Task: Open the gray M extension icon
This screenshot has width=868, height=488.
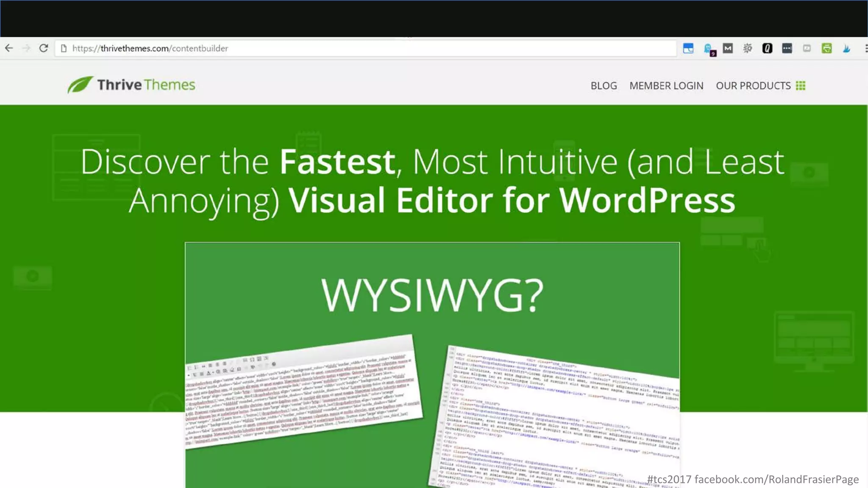Action: 728,48
